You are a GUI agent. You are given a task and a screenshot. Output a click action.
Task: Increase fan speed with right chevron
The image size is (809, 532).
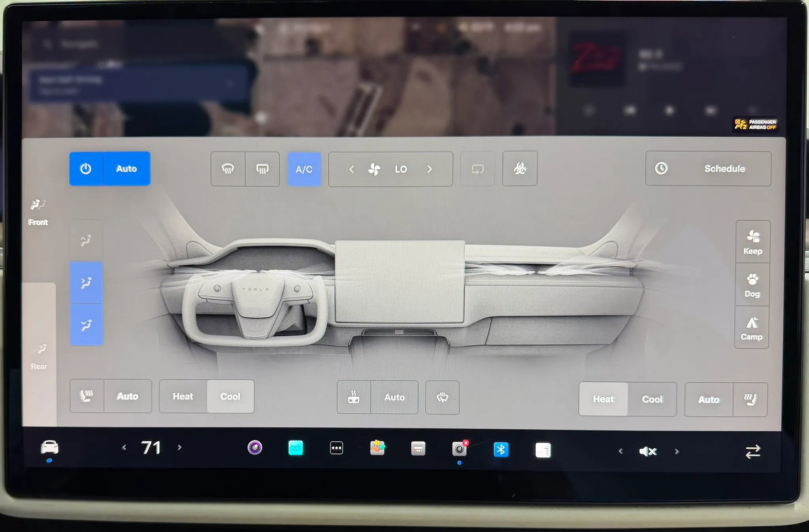(x=430, y=169)
